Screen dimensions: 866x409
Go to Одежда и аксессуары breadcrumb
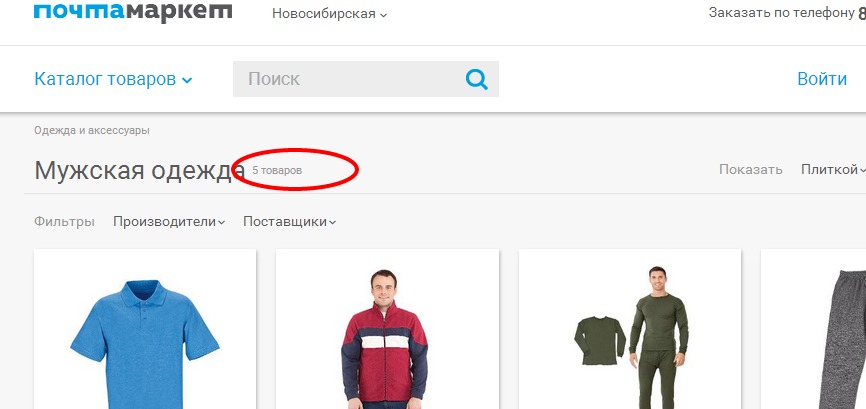[92, 131]
